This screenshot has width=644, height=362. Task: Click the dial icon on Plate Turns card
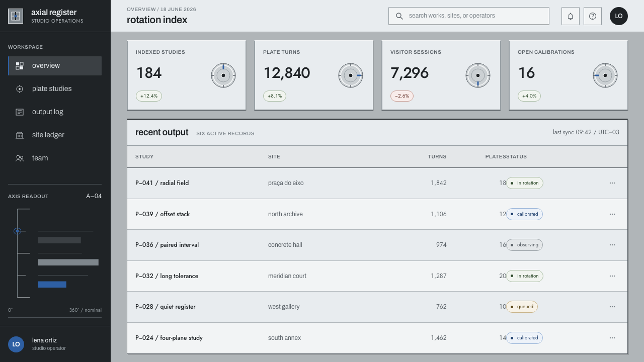point(351,75)
